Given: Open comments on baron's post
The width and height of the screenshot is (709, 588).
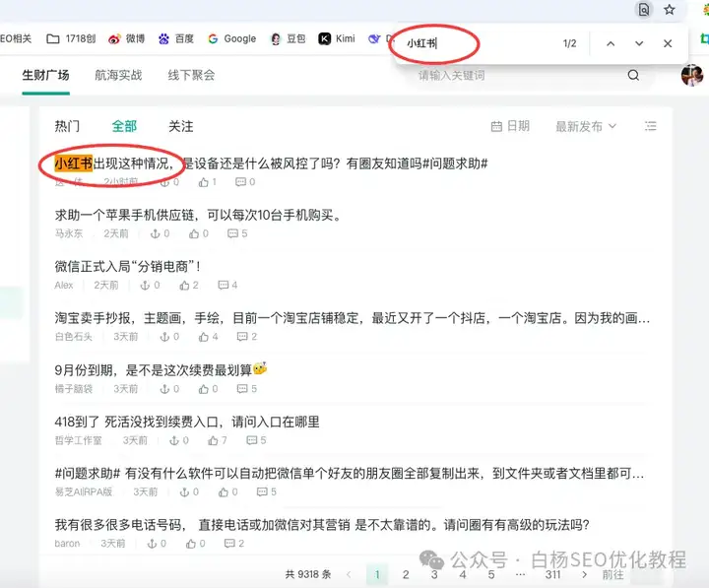Looking at the screenshot, I should click(229, 544).
